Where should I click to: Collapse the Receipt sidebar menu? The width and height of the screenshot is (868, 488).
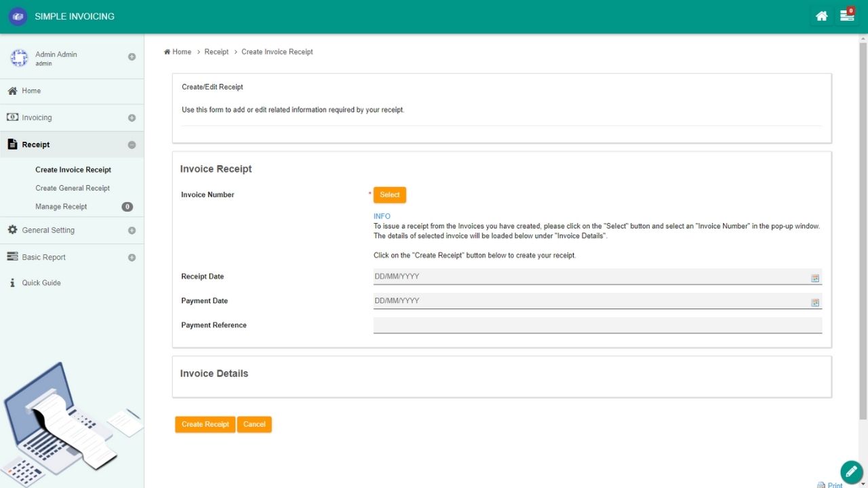coord(132,145)
